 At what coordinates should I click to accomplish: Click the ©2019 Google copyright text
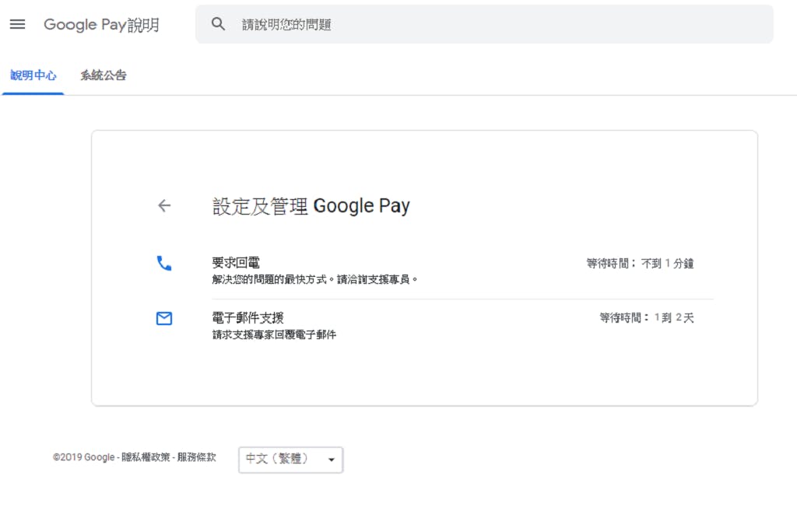[84, 457]
